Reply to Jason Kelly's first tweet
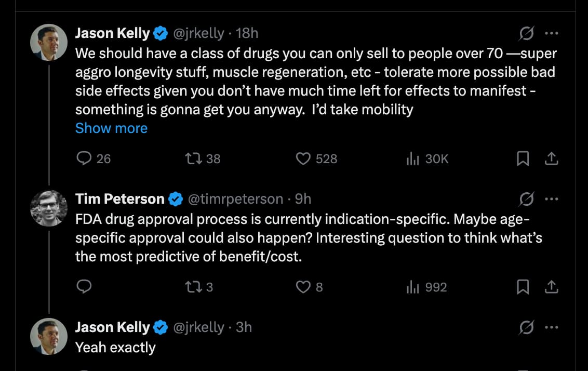Viewport: 588px width, 371px height. [84, 158]
